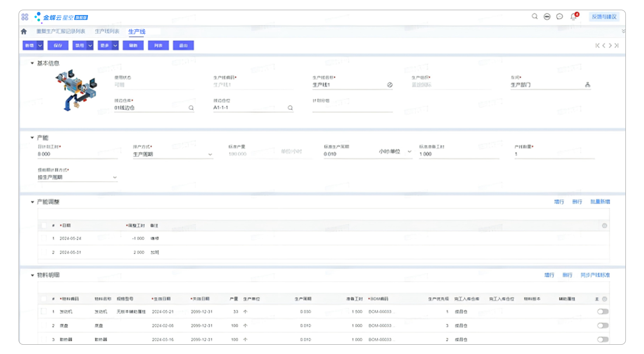
Task: Open the notification bell with red badge
Action: click(574, 17)
